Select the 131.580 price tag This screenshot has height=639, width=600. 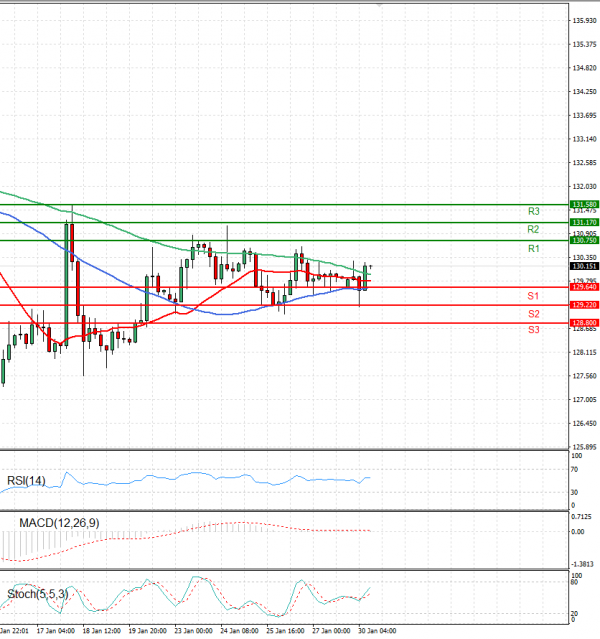coord(585,204)
